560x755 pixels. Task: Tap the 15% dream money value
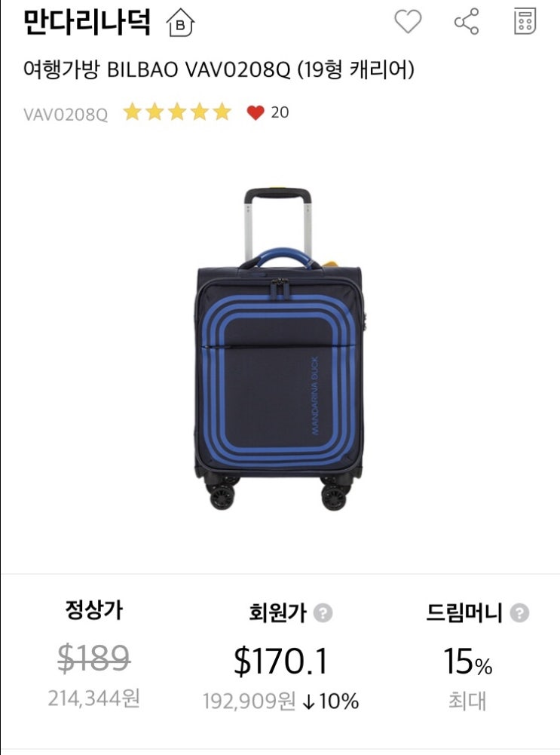[x=467, y=661]
